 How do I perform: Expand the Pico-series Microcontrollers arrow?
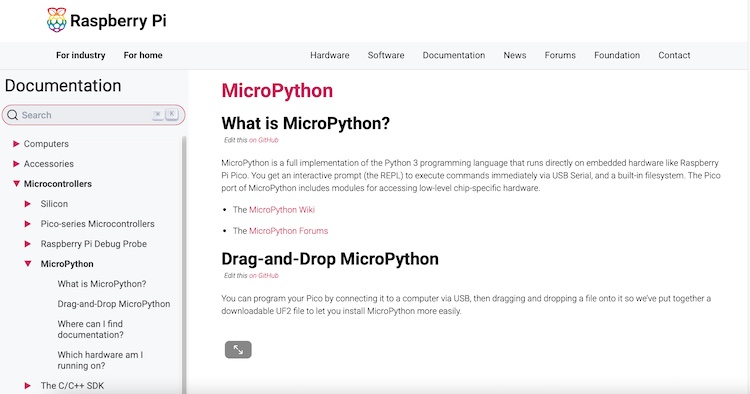(x=28, y=224)
